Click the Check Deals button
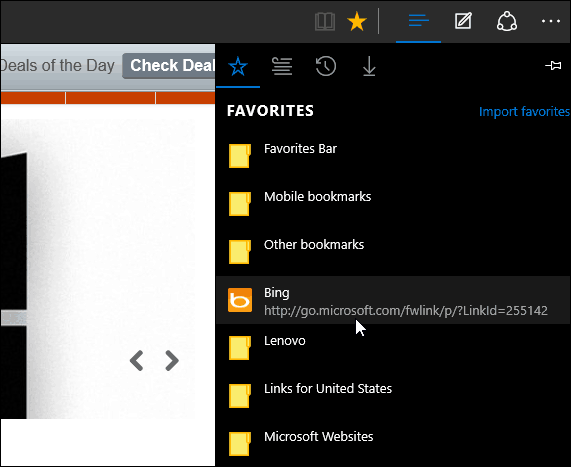 [169, 66]
